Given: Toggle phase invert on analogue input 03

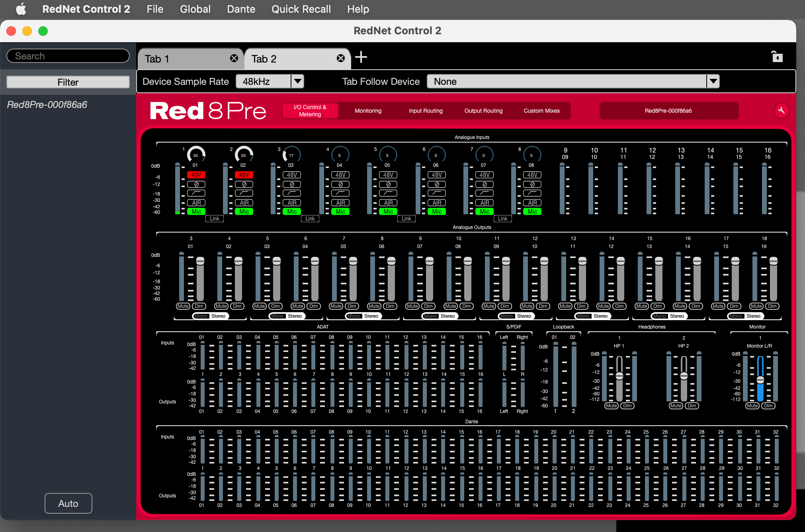Looking at the screenshot, I should (292, 184).
